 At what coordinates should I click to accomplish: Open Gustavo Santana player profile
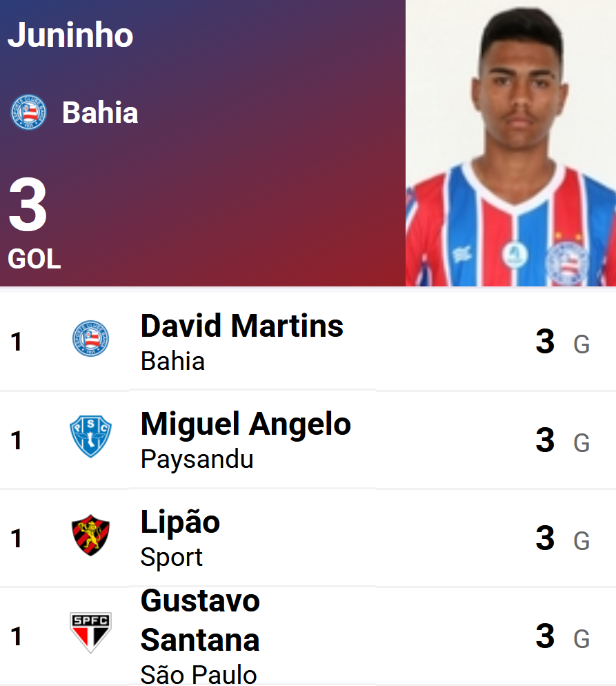click(200, 620)
